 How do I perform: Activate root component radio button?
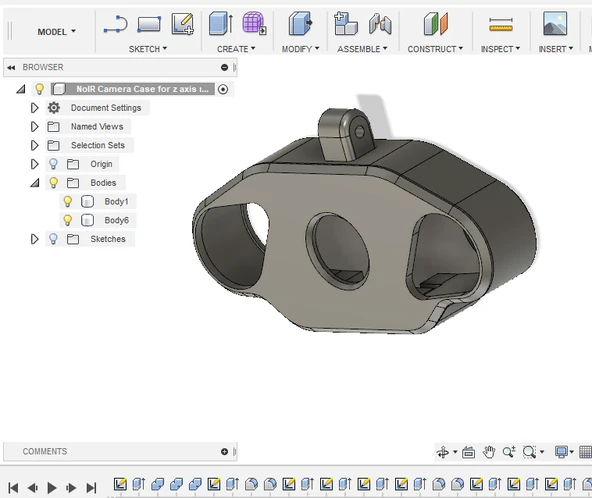[x=223, y=89]
